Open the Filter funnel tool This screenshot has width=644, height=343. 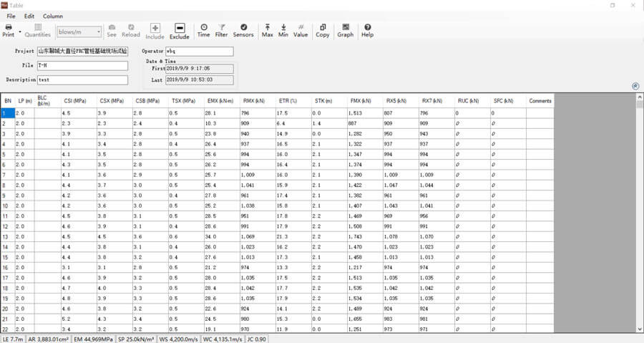pyautogui.click(x=221, y=27)
